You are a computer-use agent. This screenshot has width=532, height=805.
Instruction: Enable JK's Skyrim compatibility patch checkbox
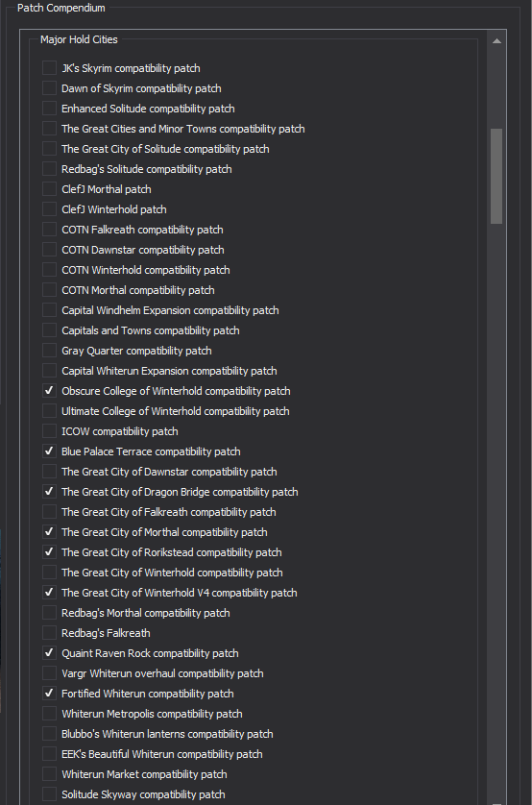pos(49,68)
